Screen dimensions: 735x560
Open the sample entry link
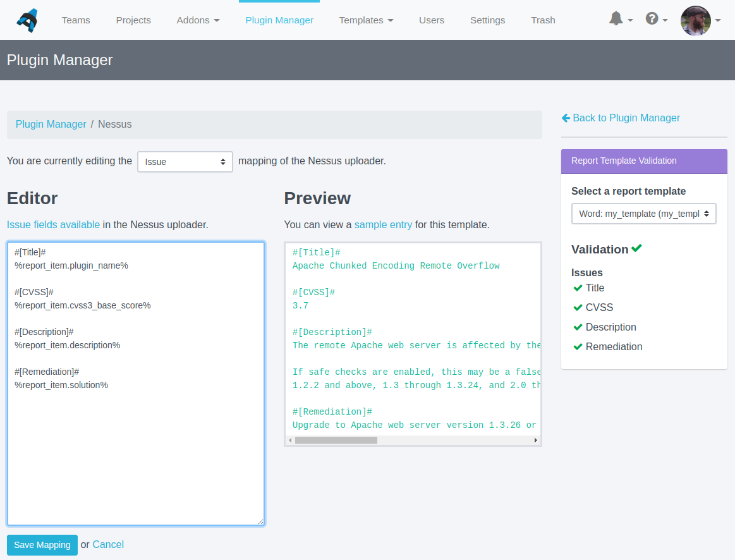[383, 224]
